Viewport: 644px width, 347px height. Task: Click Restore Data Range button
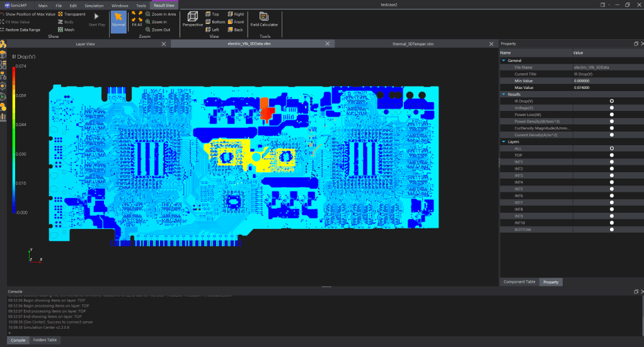tap(23, 30)
